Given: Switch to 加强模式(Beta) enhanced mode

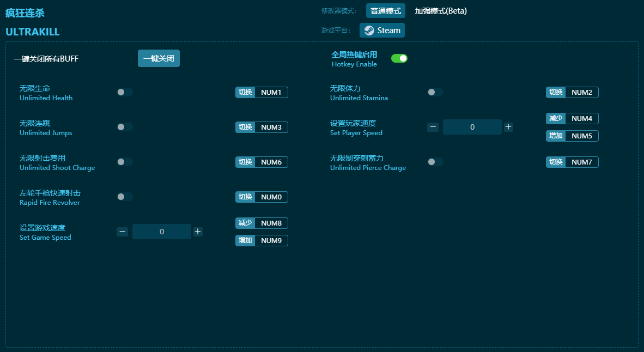Looking at the screenshot, I should point(440,11).
